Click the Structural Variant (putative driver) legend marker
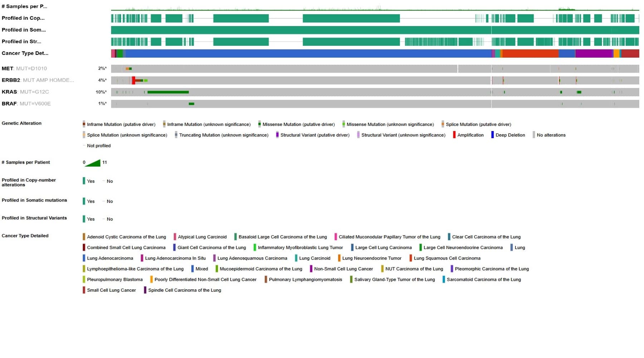 pyautogui.click(x=277, y=135)
